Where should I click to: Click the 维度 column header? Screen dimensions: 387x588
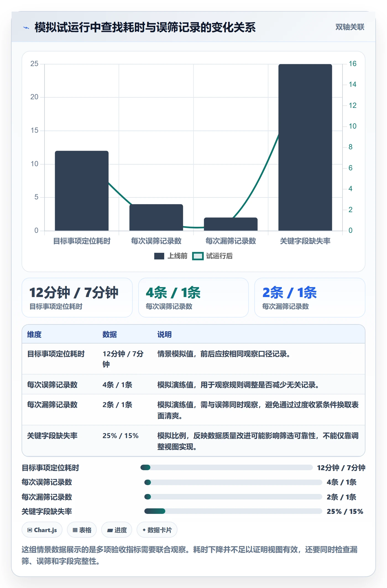pos(34,334)
